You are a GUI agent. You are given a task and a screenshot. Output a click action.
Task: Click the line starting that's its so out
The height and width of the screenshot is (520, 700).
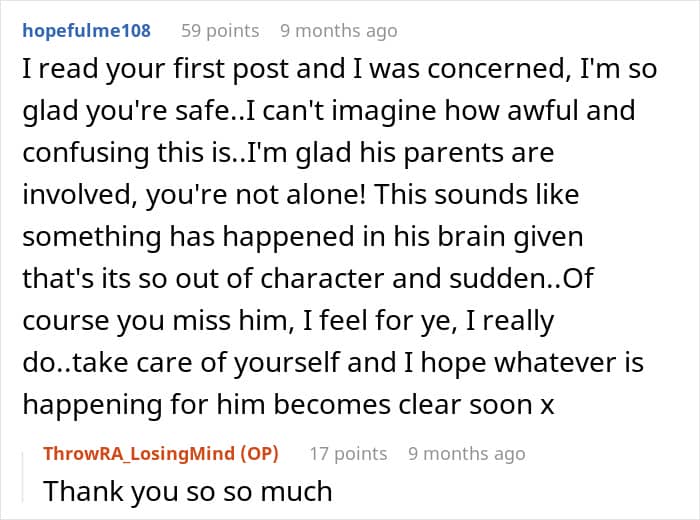(x=308, y=279)
